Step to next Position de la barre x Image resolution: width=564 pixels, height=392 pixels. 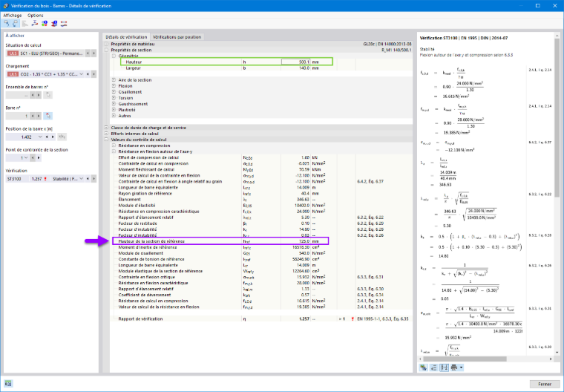pyautogui.click(x=53, y=137)
